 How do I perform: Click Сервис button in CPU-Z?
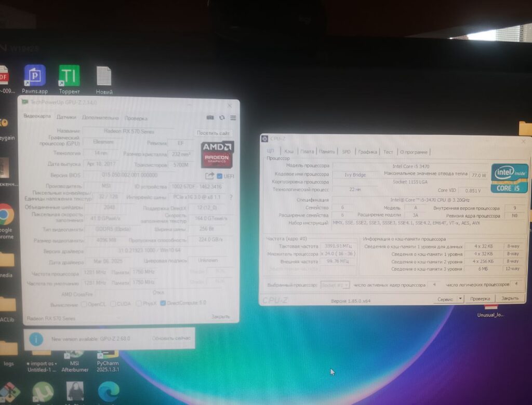[x=445, y=299]
